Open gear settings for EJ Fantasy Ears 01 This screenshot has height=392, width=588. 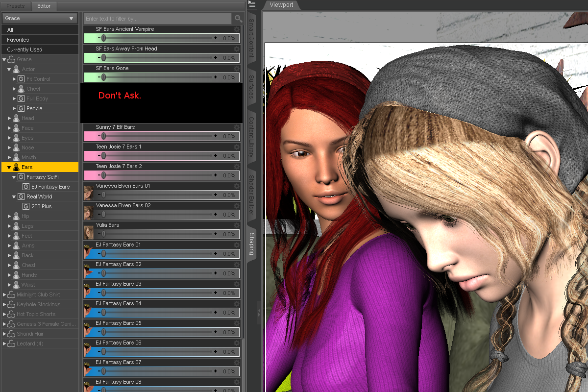pos(237,245)
